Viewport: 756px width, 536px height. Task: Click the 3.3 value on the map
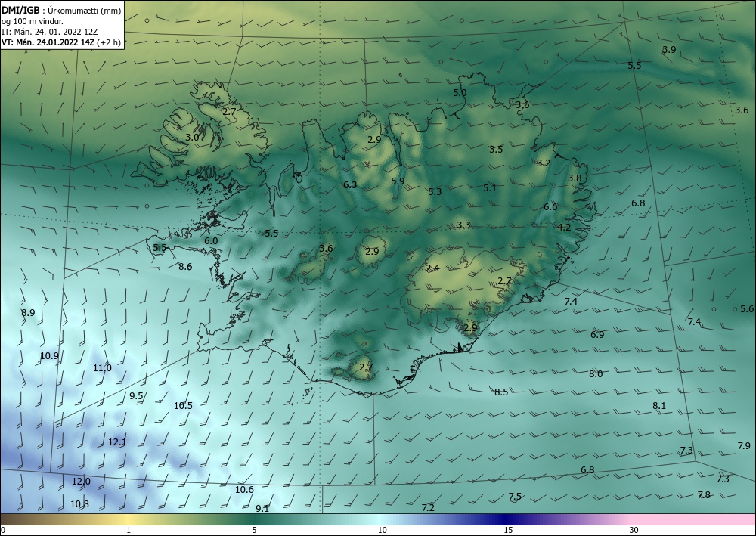point(464,225)
